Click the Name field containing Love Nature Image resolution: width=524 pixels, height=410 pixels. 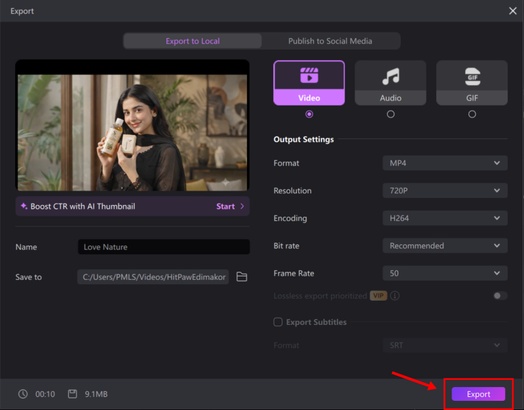tap(164, 247)
